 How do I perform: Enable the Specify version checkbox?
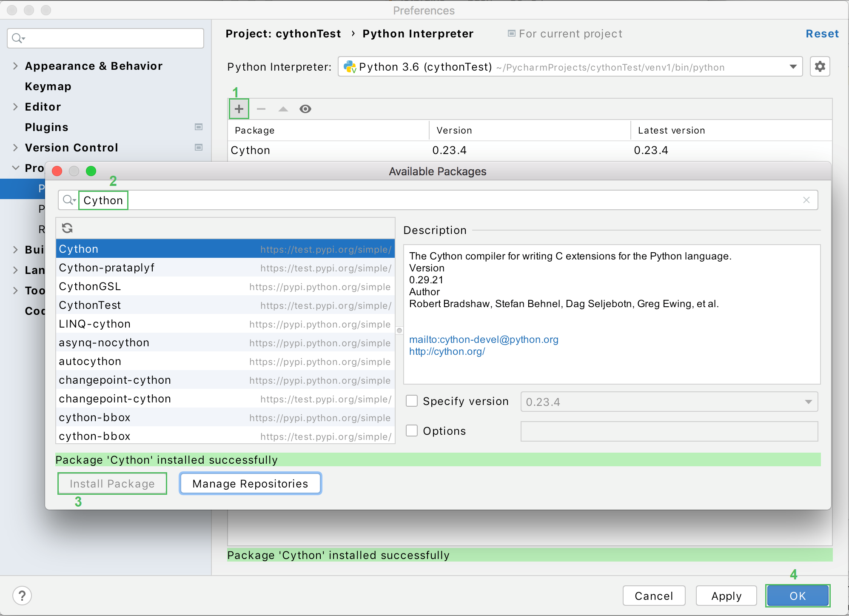tap(411, 401)
